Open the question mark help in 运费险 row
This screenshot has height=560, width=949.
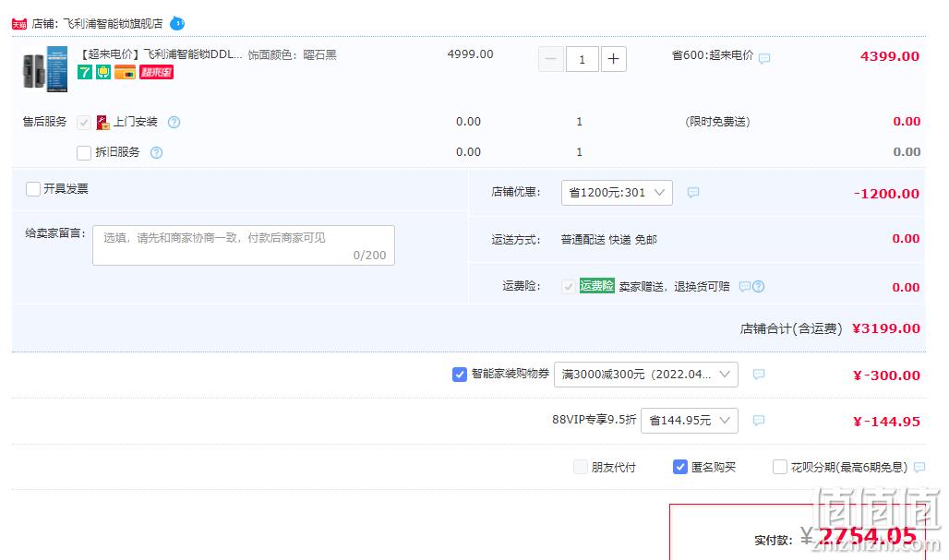[758, 287]
